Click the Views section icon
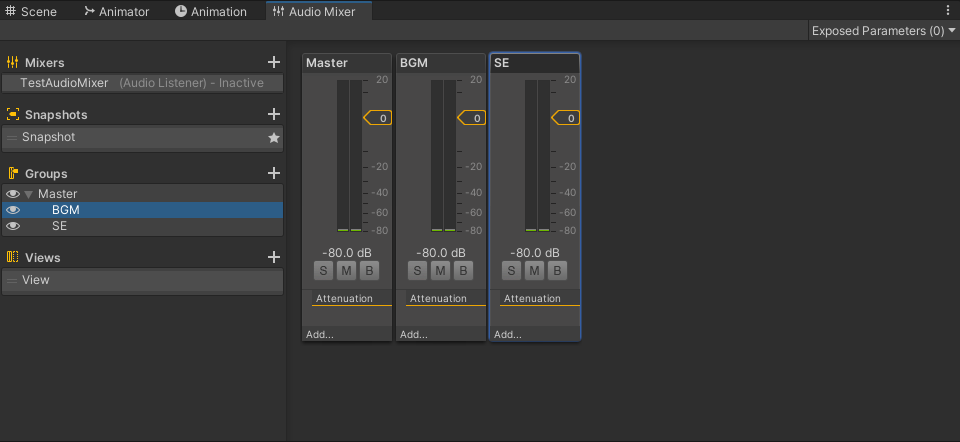This screenshot has width=960, height=442. tap(12, 258)
